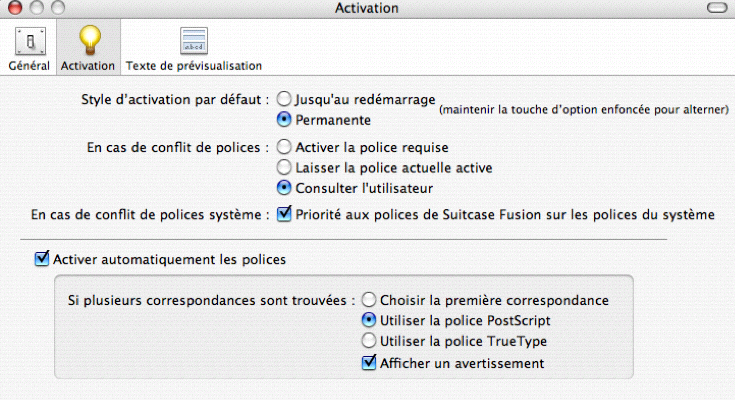Select the Jusqu'au redémarrage radio button

click(x=284, y=99)
